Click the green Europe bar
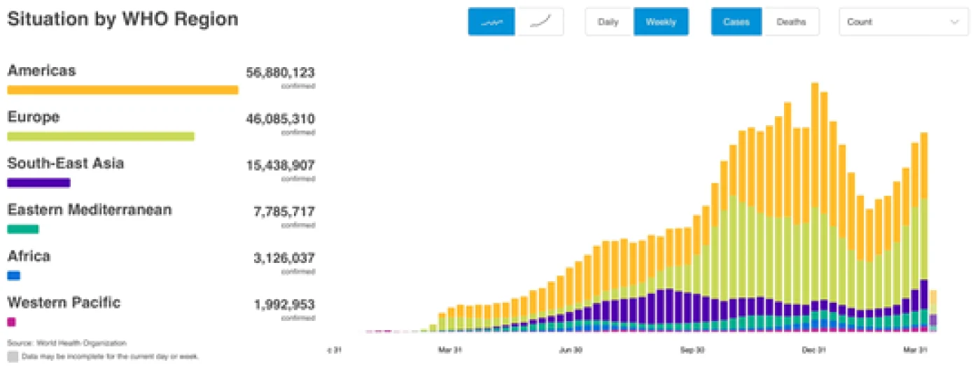 tap(100, 136)
